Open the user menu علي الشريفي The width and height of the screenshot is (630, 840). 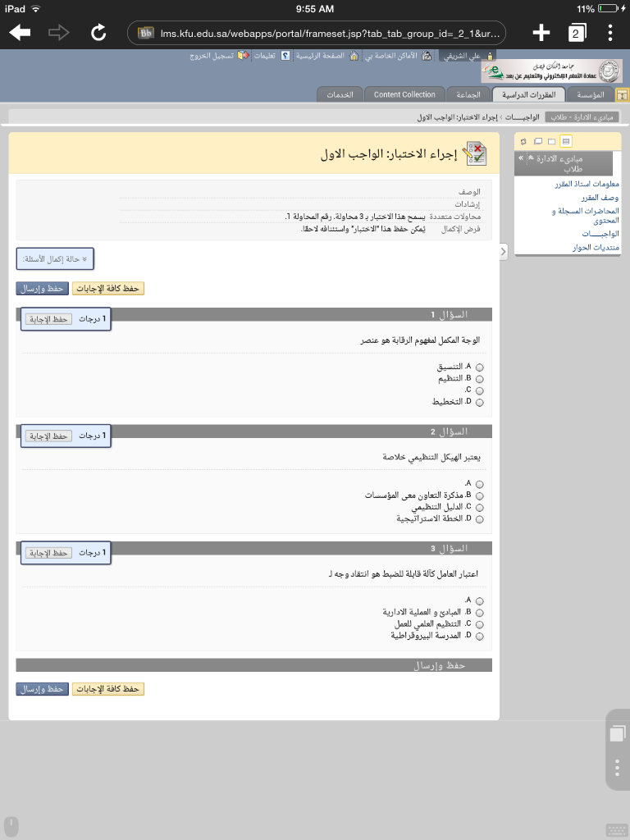[467, 56]
